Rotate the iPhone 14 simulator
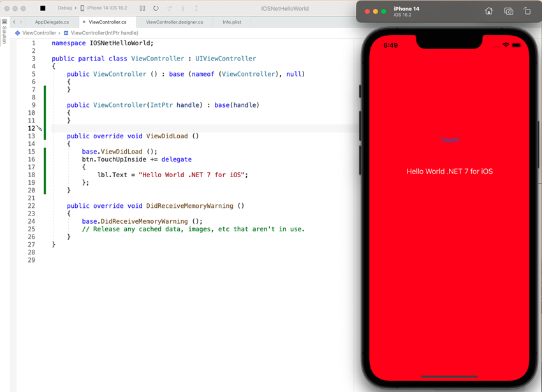 [x=527, y=10]
